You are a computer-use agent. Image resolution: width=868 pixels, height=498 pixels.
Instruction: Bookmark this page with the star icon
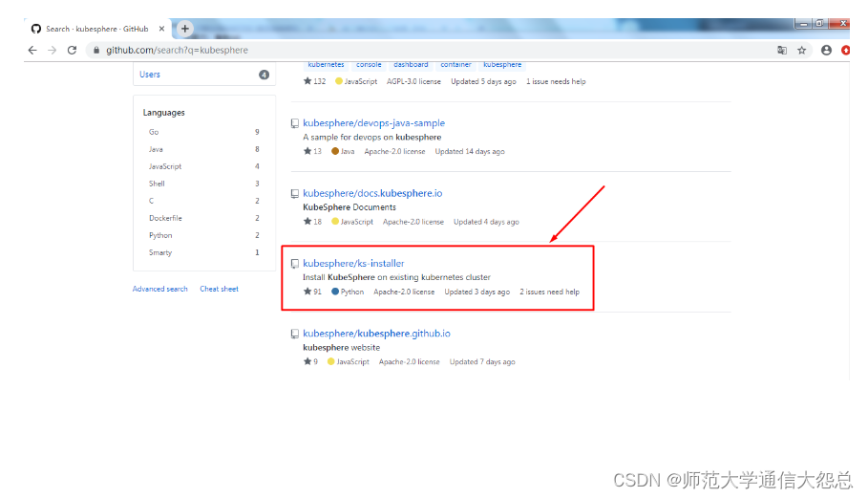click(801, 51)
